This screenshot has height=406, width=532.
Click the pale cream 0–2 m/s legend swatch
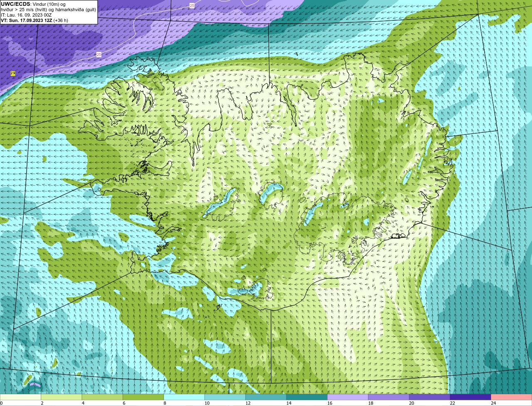pyautogui.click(x=20, y=397)
